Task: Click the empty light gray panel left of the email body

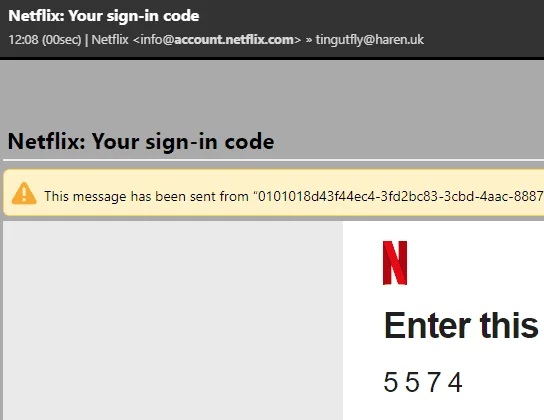Action: (173, 320)
